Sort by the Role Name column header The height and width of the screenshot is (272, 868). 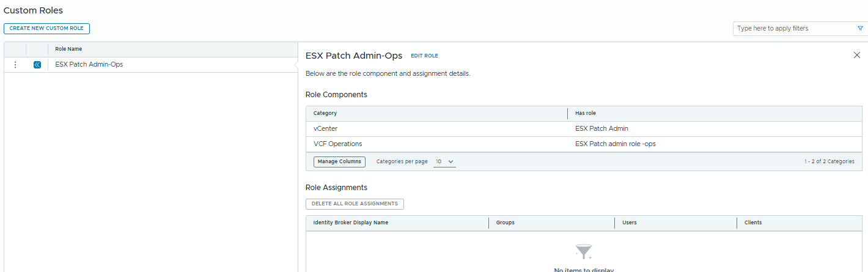(68, 49)
